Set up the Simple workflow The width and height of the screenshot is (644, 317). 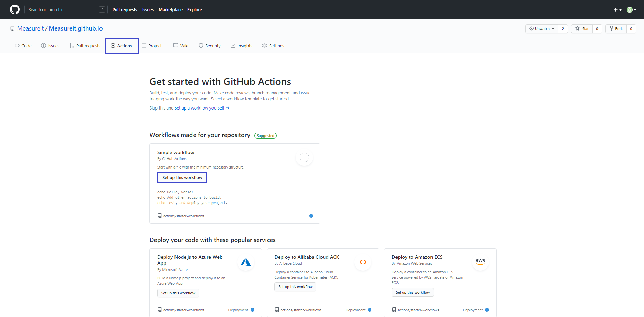click(182, 177)
